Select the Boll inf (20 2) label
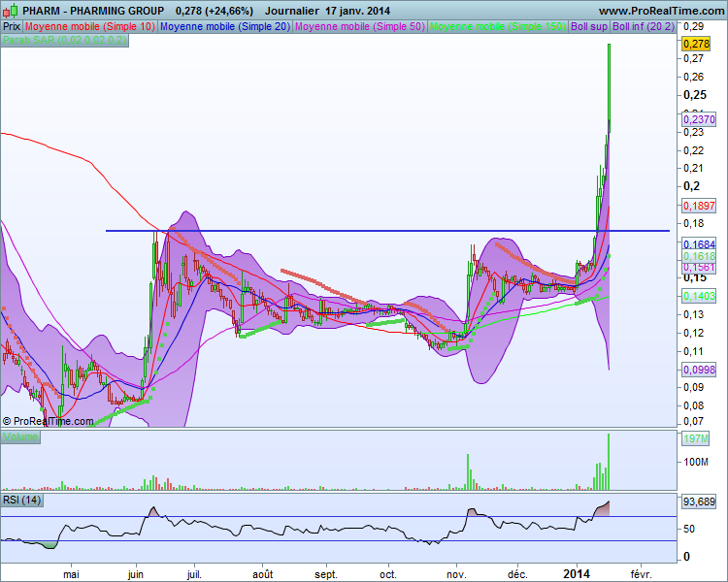The width and height of the screenshot is (728, 582). point(643,26)
